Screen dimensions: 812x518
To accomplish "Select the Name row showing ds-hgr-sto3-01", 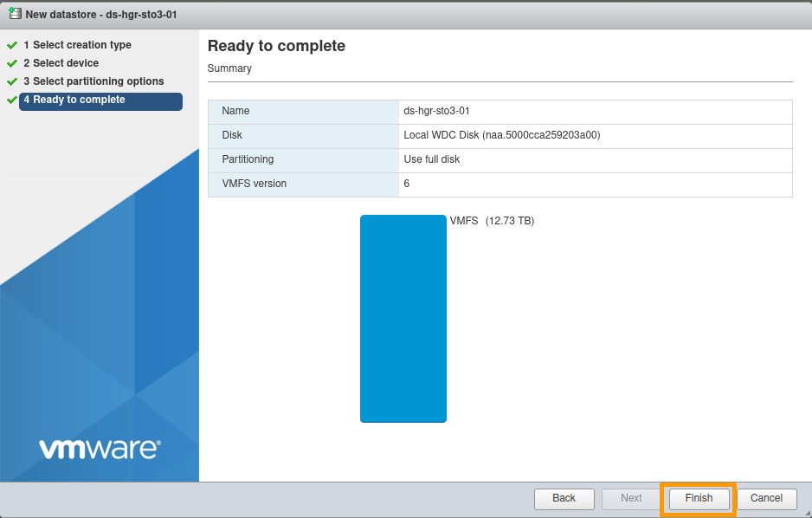I will click(x=499, y=111).
